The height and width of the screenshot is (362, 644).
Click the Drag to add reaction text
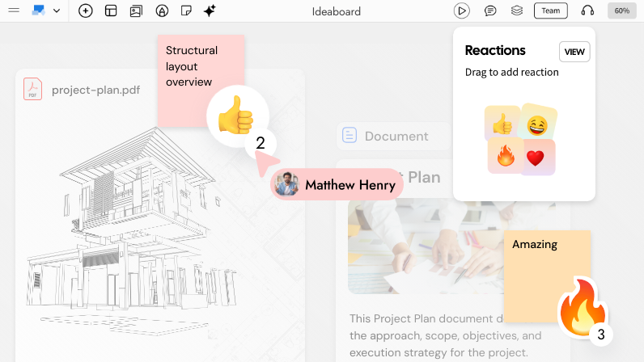[x=512, y=72]
